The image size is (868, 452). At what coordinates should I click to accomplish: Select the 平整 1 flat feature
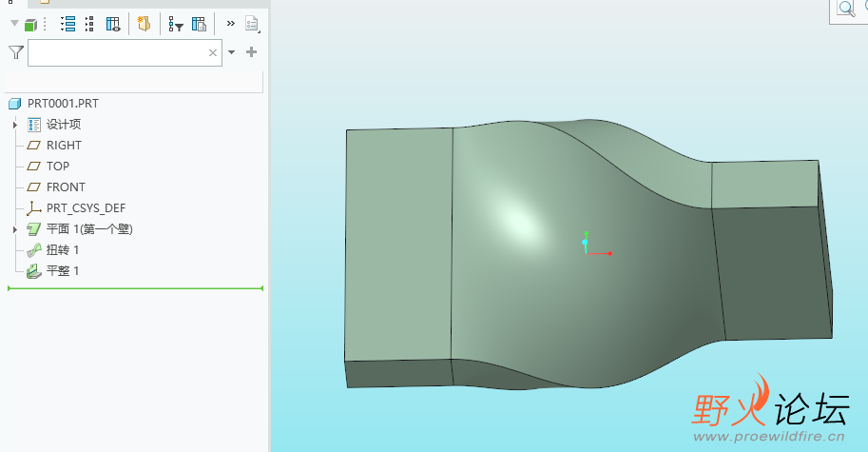pos(62,271)
